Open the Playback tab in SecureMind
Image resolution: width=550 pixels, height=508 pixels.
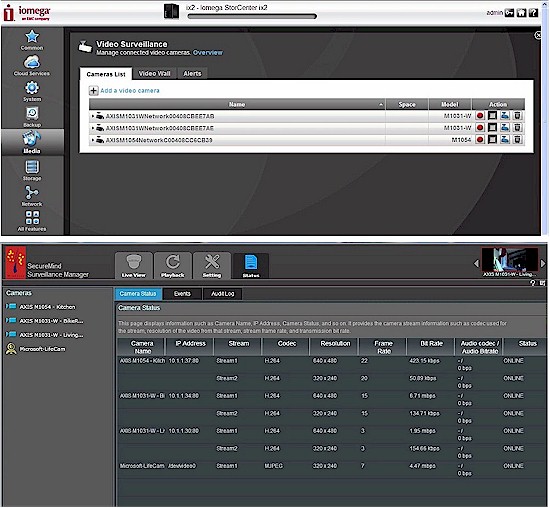173,266
